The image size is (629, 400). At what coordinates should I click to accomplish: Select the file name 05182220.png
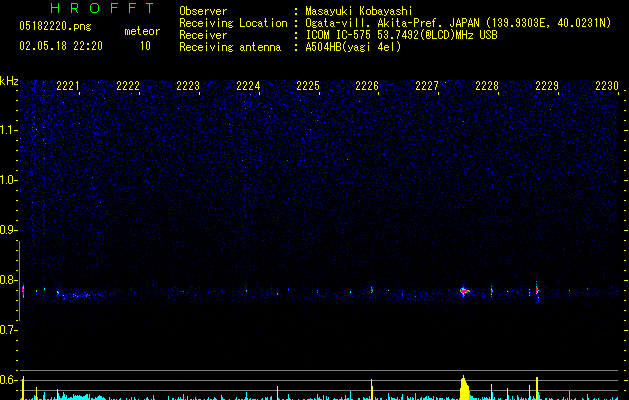(x=55, y=26)
